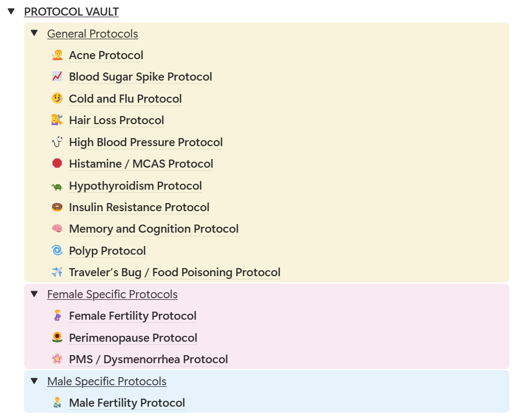Screen dimensions: 532x418
Task: Click the doughnut icon by Insulin Resistance
Action: click(x=57, y=207)
